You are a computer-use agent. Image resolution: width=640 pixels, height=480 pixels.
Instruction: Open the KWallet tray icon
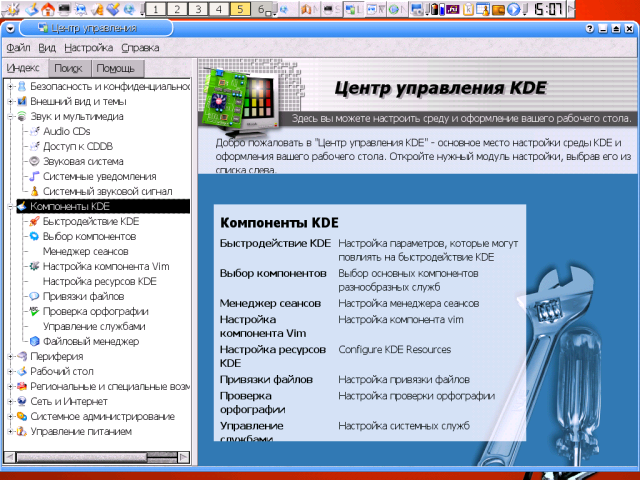pos(498,9)
